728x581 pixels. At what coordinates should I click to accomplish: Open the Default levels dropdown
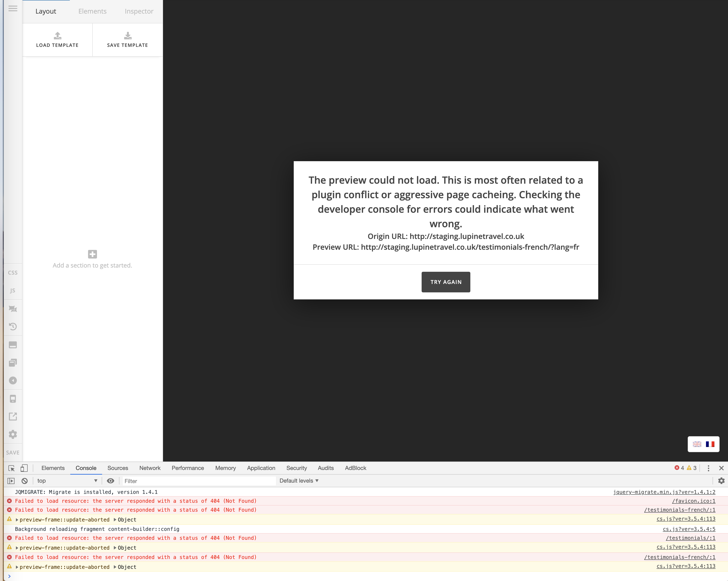coord(299,481)
